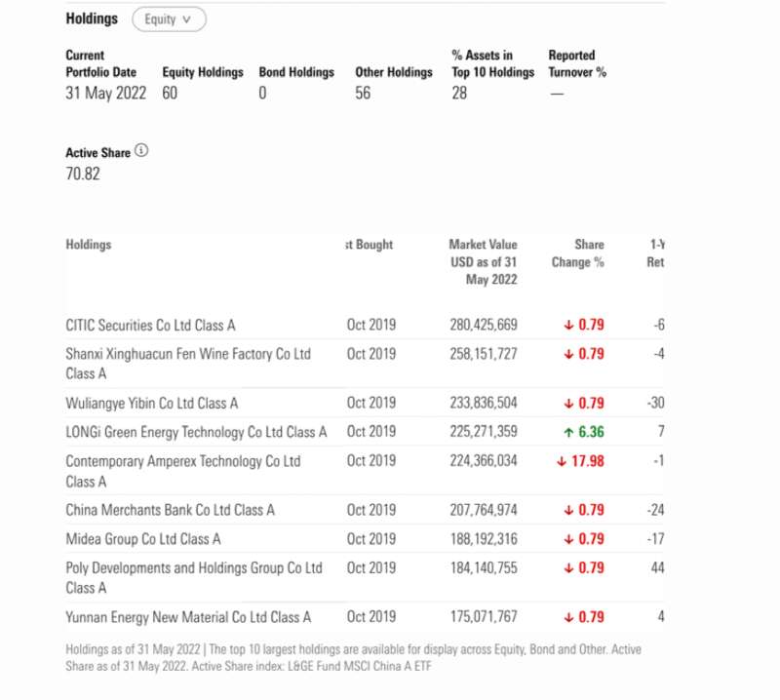Click the Bond Holdings label
Screen dimensions: 780x700
pyautogui.click(x=296, y=72)
